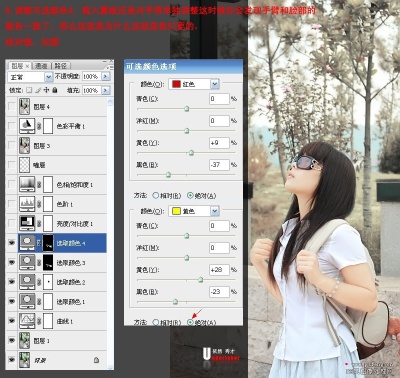Screen dimensions: 400x378
Task: Switch to the Paths tab
Action: click(x=61, y=66)
